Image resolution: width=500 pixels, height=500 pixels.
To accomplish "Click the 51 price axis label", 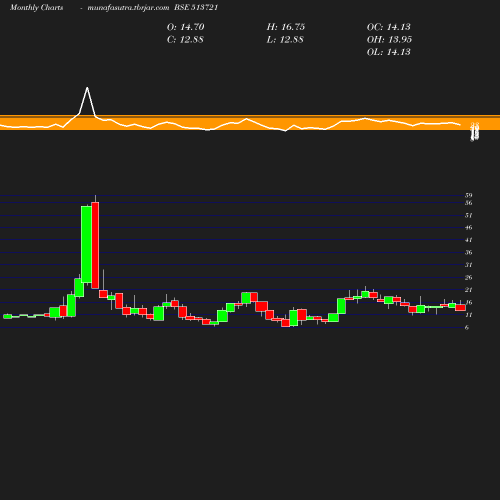I will click(469, 215).
